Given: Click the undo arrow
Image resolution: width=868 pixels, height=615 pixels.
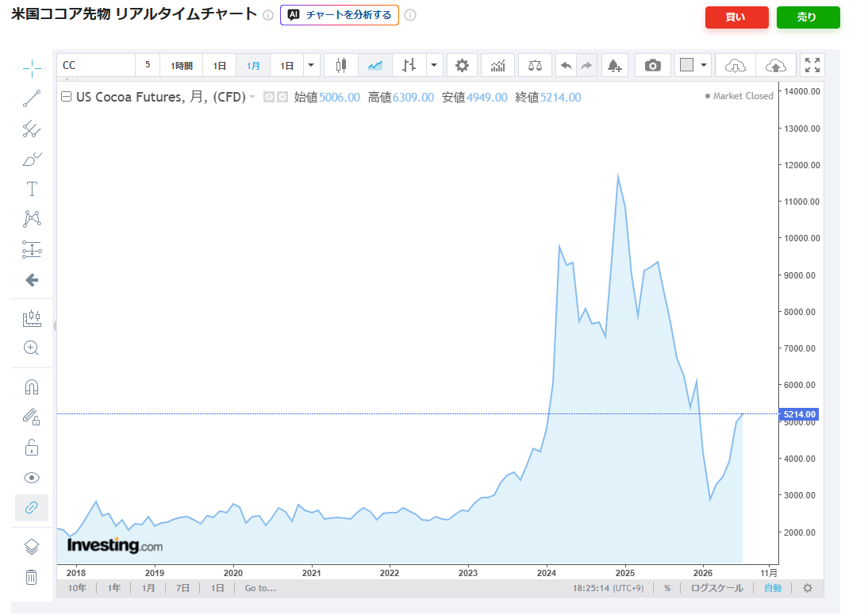Looking at the screenshot, I should [566, 65].
